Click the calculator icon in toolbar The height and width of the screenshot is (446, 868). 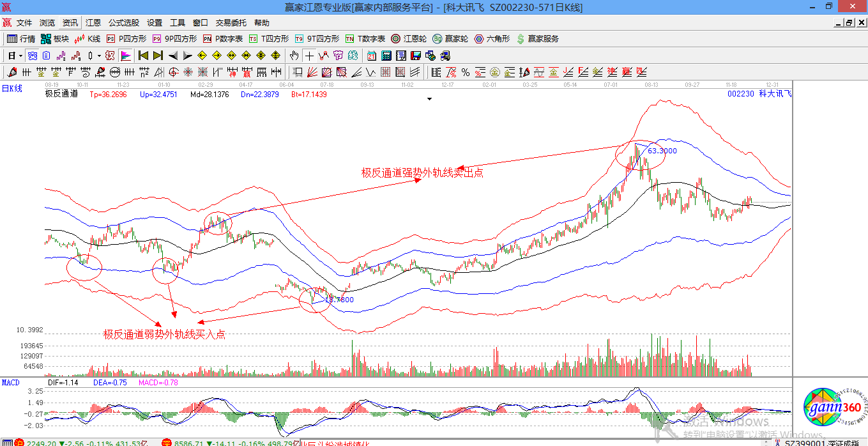386,56
